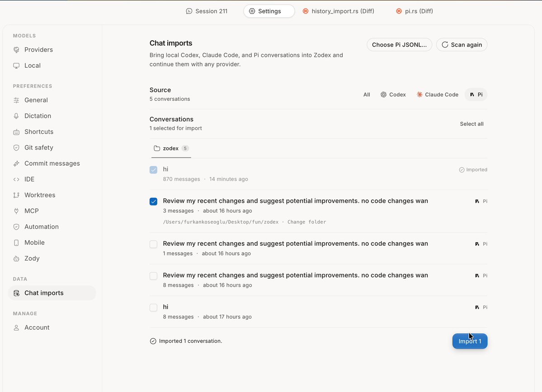Uncheck the 3 messages conversation checkbox
Viewport: 542px width, 392px height.
tap(154, 201)
